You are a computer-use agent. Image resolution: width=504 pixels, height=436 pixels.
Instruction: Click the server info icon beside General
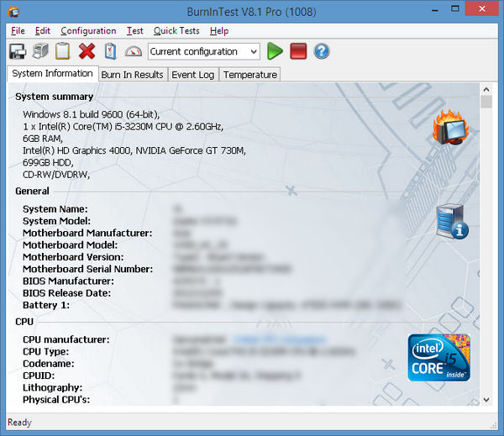452,222
